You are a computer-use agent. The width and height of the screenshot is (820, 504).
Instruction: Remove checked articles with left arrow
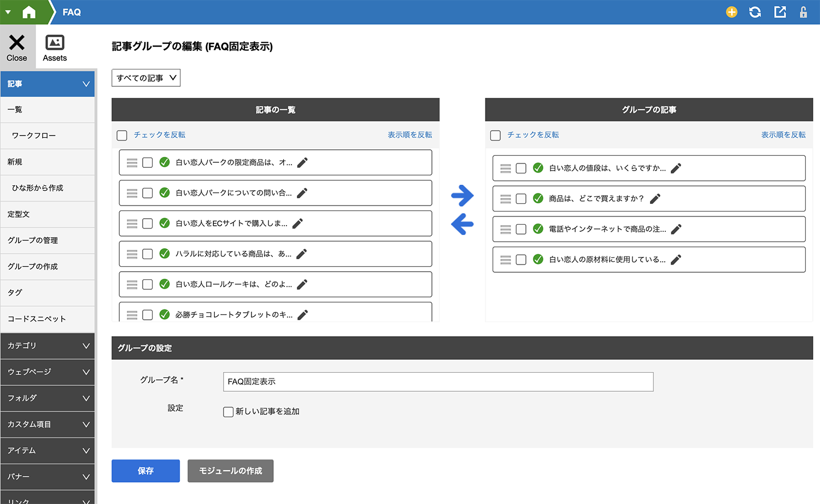pyautogui.click(x=462, y=224)
